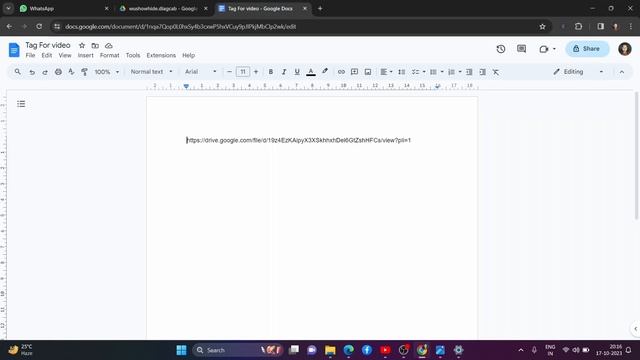
Task: Start a call with the Meet icon
Action: pos(544,49)
